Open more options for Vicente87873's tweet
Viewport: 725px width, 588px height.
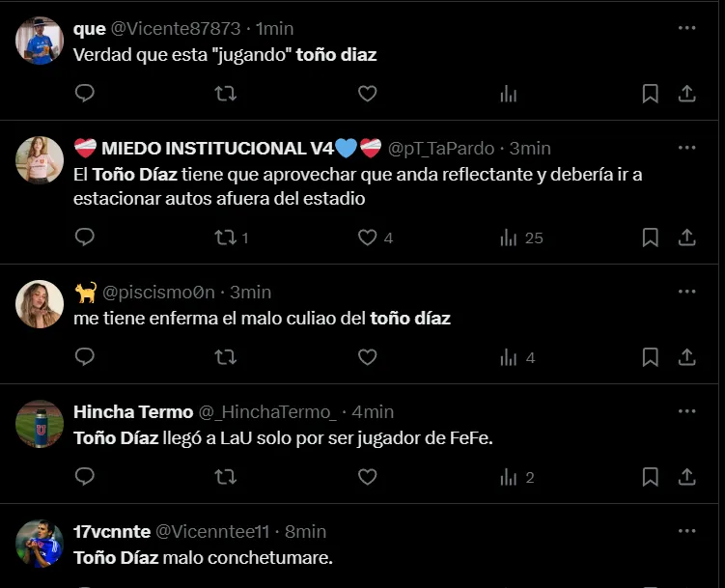pos(686,28)
